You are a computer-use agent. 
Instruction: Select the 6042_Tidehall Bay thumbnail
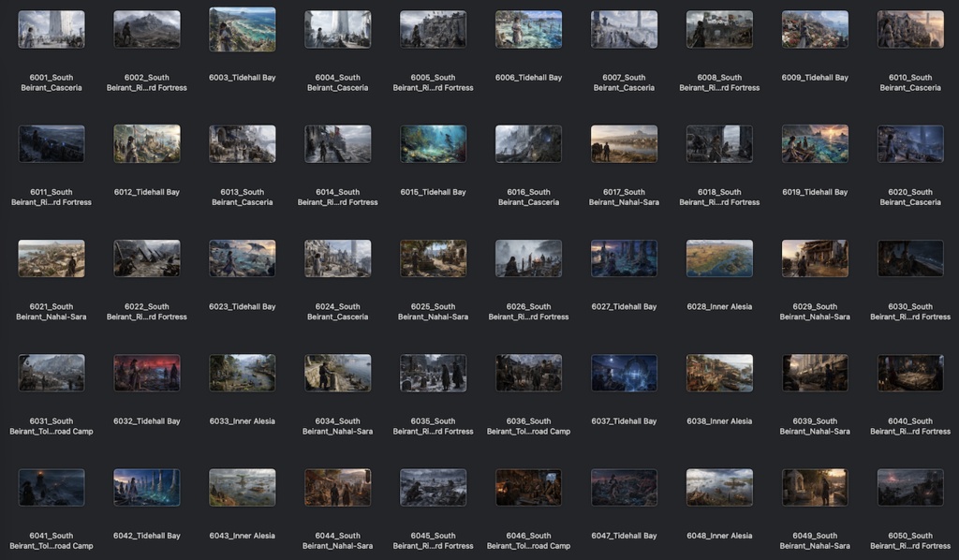pos(147,487)
